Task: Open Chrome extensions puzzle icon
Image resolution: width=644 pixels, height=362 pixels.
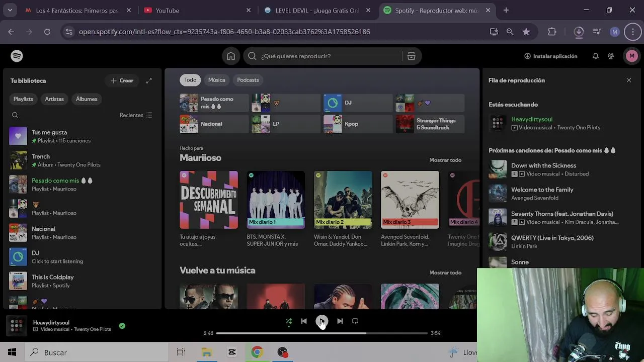Action: click(552, 32)
